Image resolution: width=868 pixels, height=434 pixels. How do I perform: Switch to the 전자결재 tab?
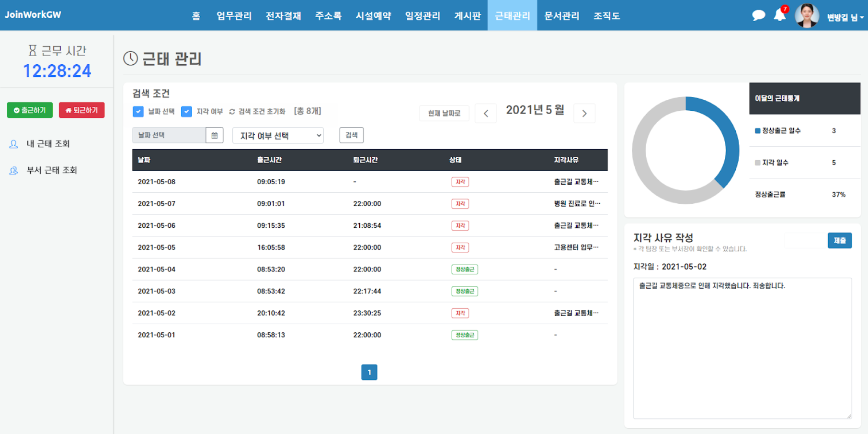pyautogui.click(x=283, y=15)
